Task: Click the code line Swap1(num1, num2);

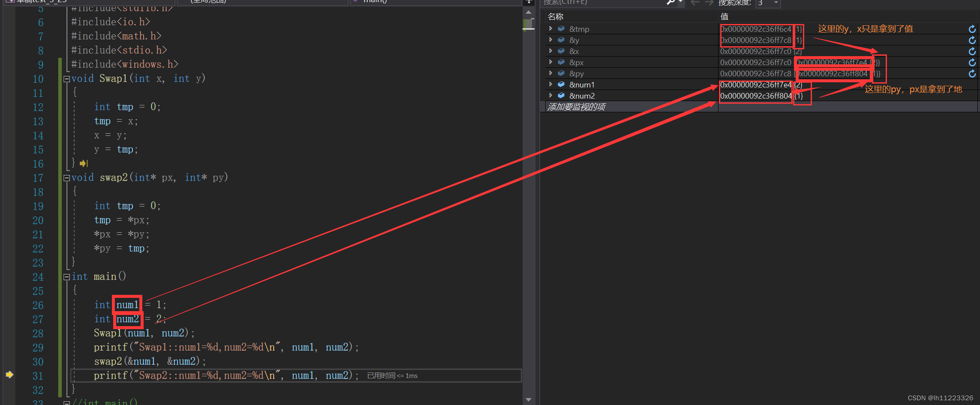Action: click(x=144, y=333)
